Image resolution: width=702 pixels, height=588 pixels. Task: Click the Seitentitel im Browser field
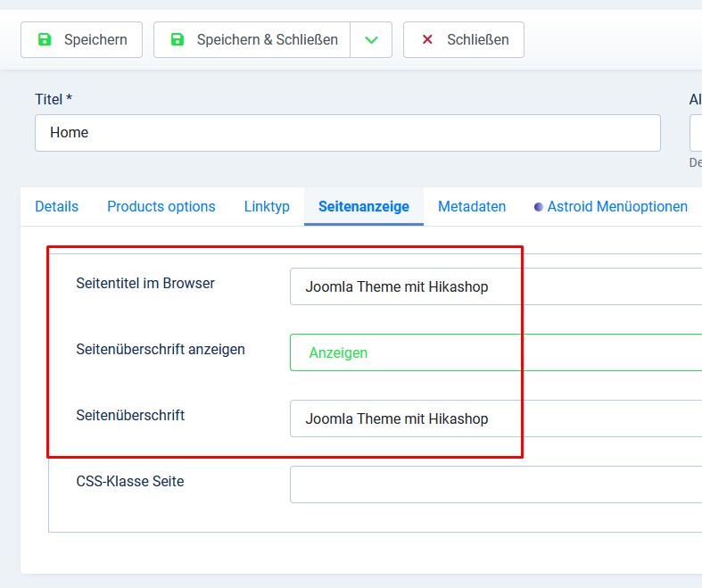click(496, 286)
